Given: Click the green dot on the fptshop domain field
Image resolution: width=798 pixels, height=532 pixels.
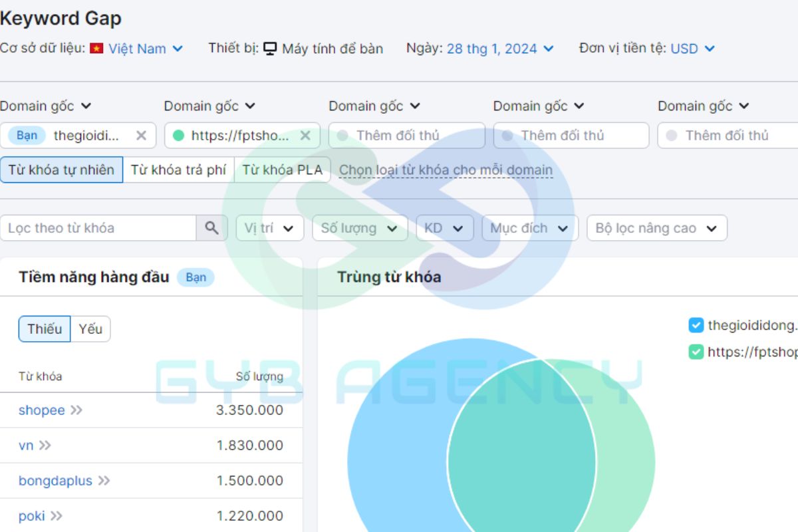Looking at the screenshot, I should coord(178,136).
